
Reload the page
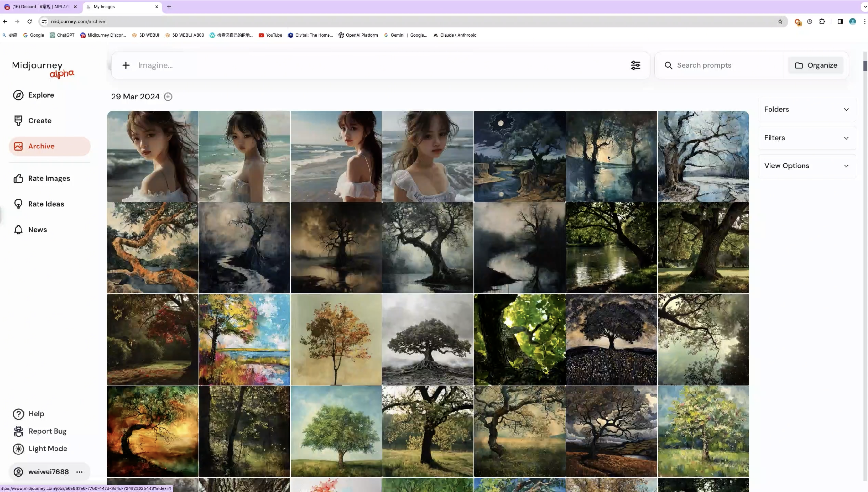(30, 21)
